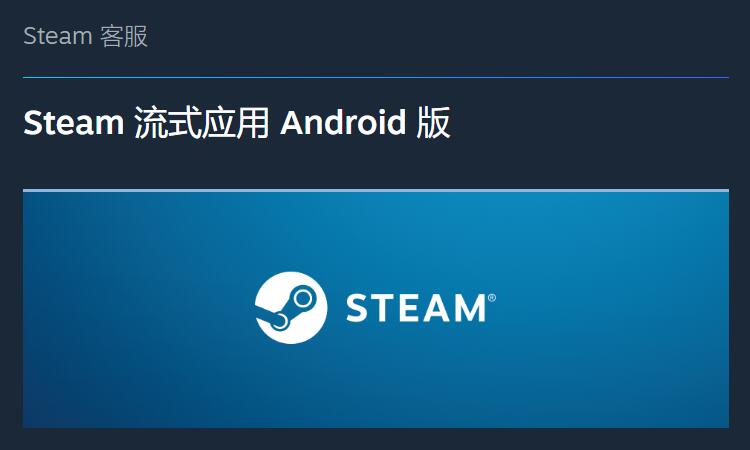This screenshot has height=450, width=750.
Task: Click the character 版 ending the title
Action: (x=433, y=123)
